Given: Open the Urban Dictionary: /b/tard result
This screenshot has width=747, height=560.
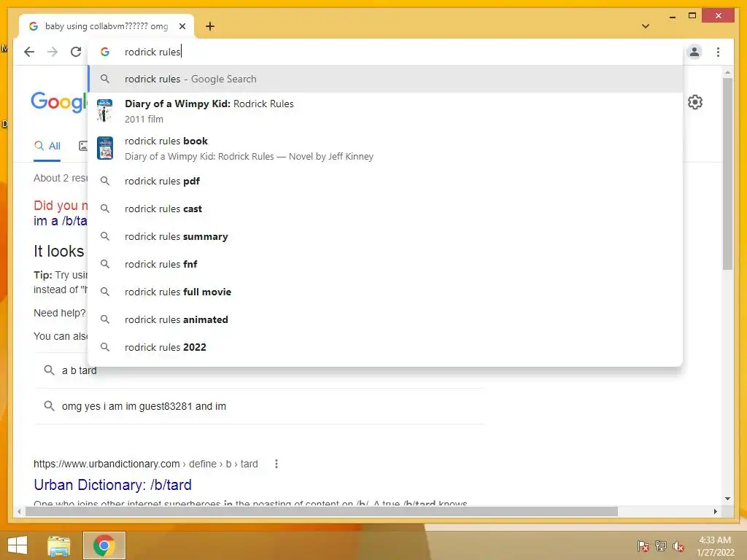Looking at the screenshot, I should (x=112, y=485).
